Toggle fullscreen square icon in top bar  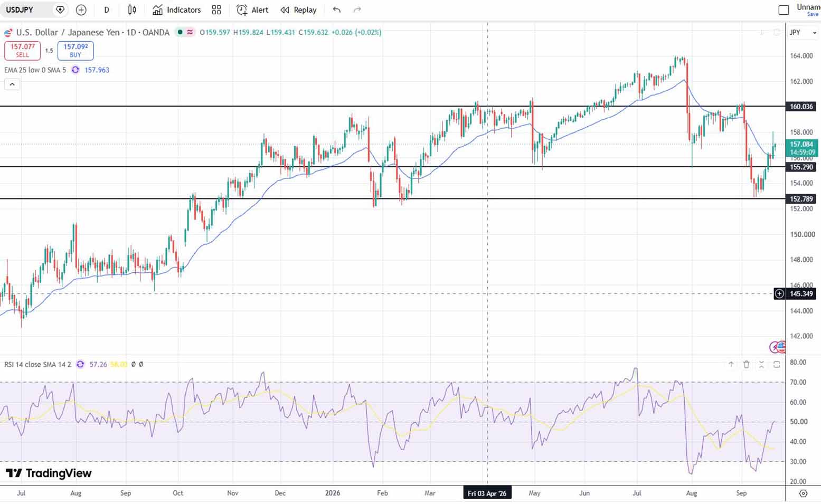tap(784, 10)
